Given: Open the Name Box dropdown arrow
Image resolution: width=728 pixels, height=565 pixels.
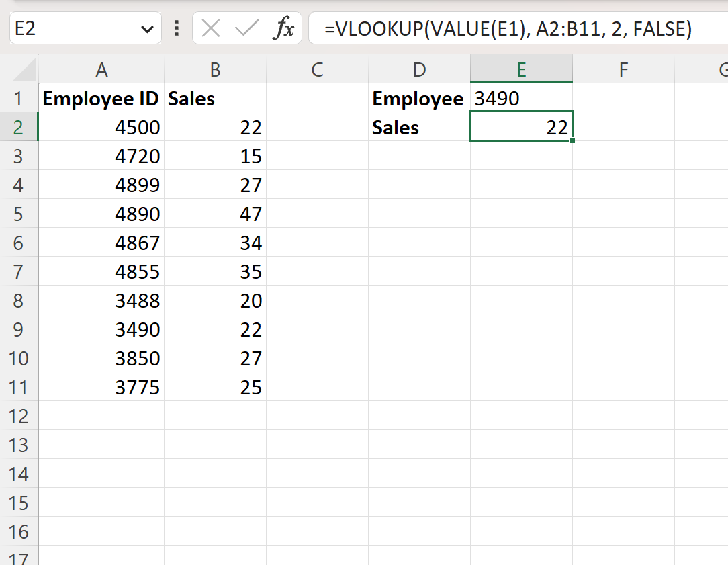Looking at the screenshot, I should [x=147, y=30].
